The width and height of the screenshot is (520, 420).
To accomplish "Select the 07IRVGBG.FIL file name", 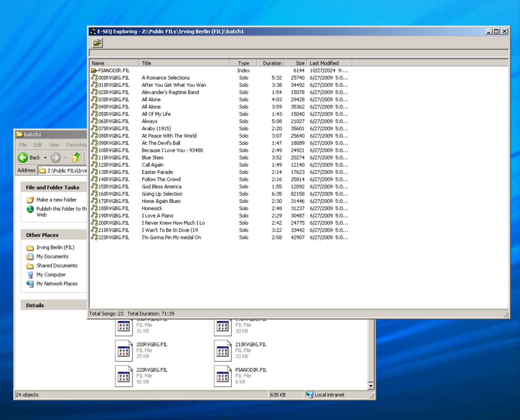I will coord(114,129).
